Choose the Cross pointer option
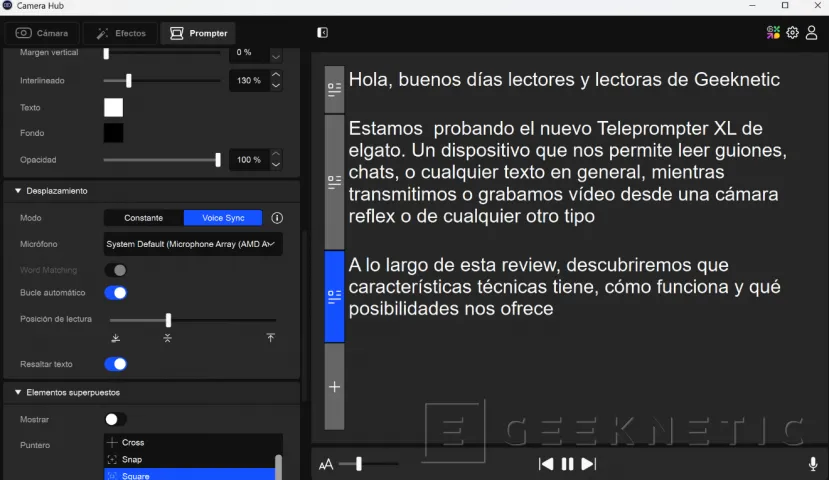The height and width of the screenshot is (480, 829). tap(189, 442)
